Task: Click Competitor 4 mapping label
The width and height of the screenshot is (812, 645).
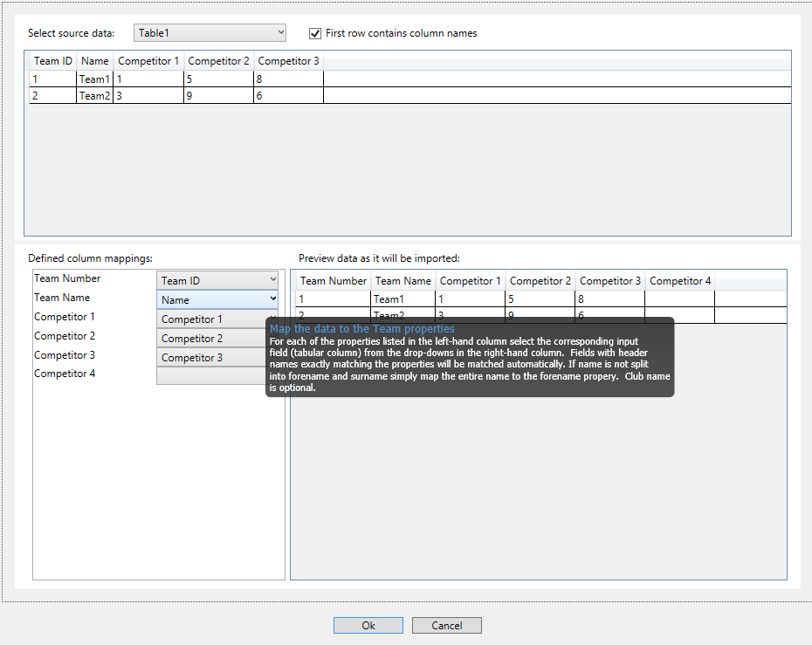Action: [x=65, y=374]
